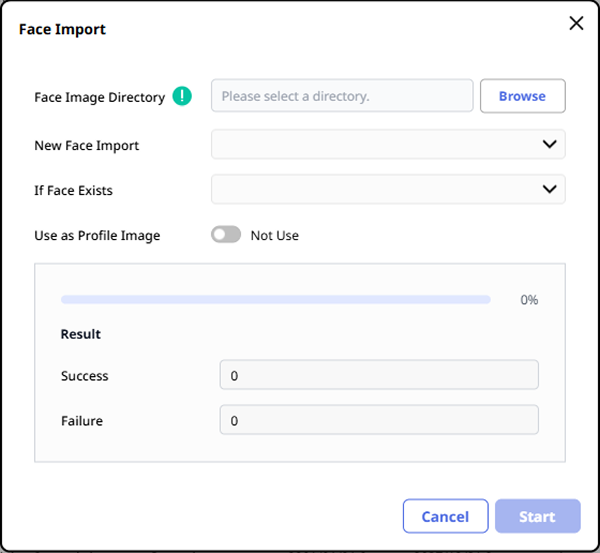Viewport: 600px width, 553px height.
Task: Expand the If Face Exists combo box
Action: 387,189
